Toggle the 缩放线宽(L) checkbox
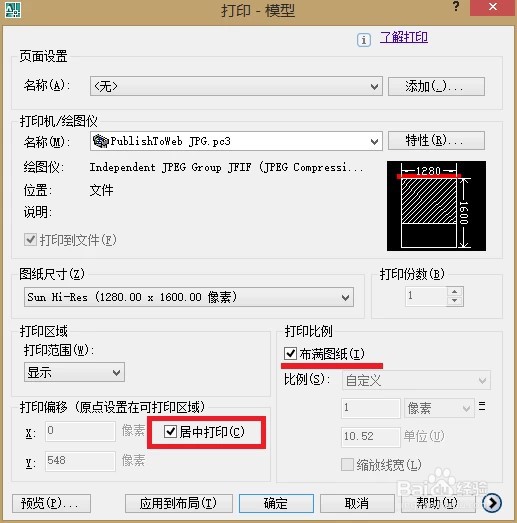Viewport: 517px width, 523px height. [347, 464]
